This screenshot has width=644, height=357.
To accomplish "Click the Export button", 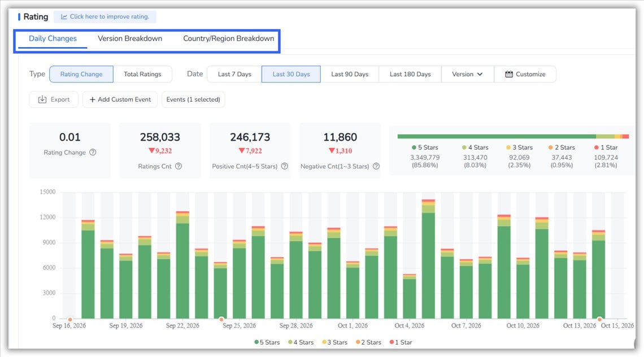I will 54,99.
